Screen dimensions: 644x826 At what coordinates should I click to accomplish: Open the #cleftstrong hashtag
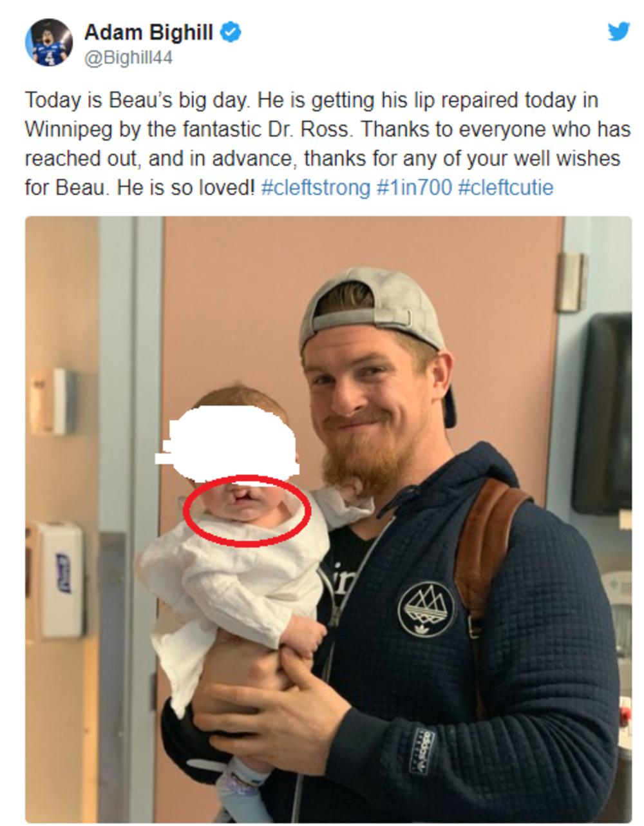click(x=316, y=188)
